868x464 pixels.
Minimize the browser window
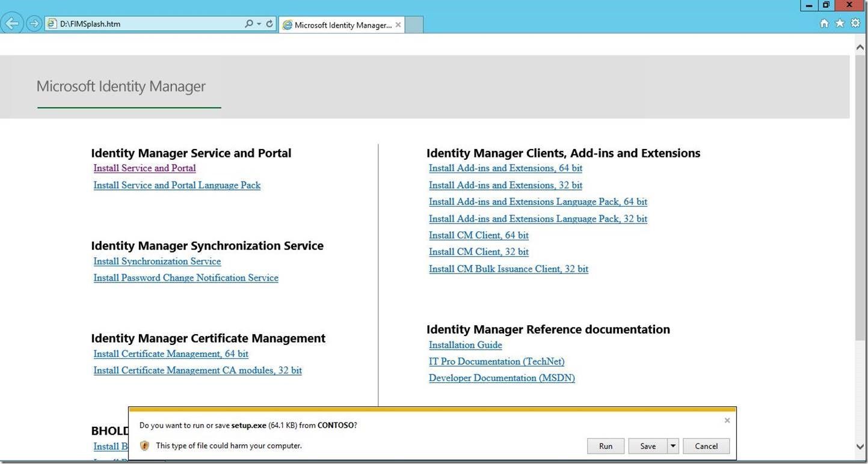(809, 5)
